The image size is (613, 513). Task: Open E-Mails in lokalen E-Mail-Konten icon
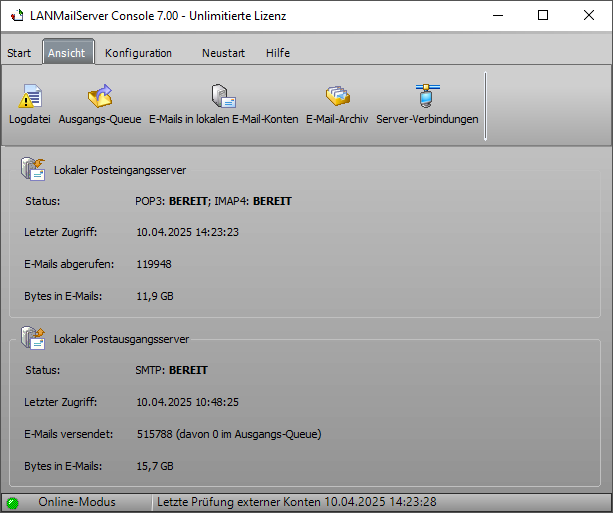pyautogui.click(x=224, y=96)
